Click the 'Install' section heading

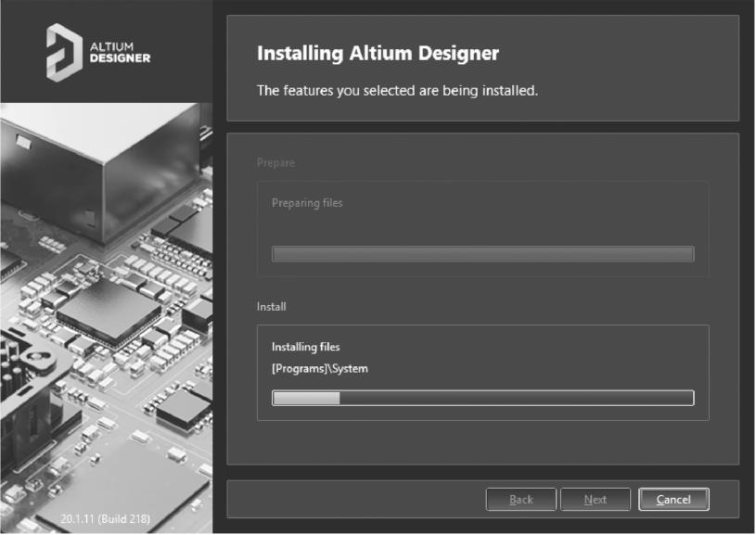pos(272,307)
